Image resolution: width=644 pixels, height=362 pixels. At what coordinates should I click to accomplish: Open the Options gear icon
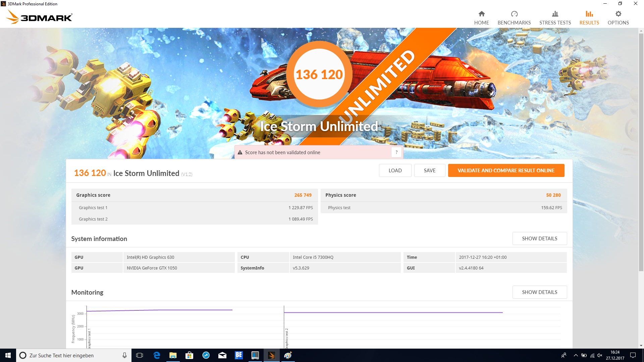point(618,14)
